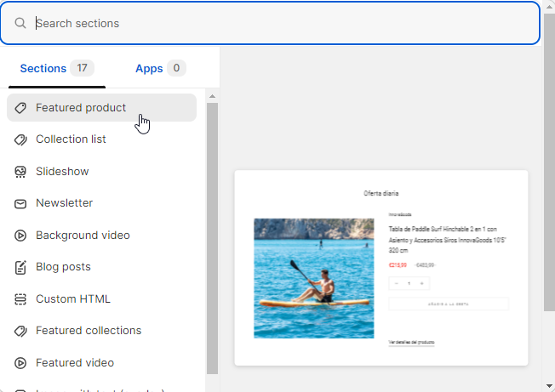Click the paddle surf product image

click(x=313, y=278)
